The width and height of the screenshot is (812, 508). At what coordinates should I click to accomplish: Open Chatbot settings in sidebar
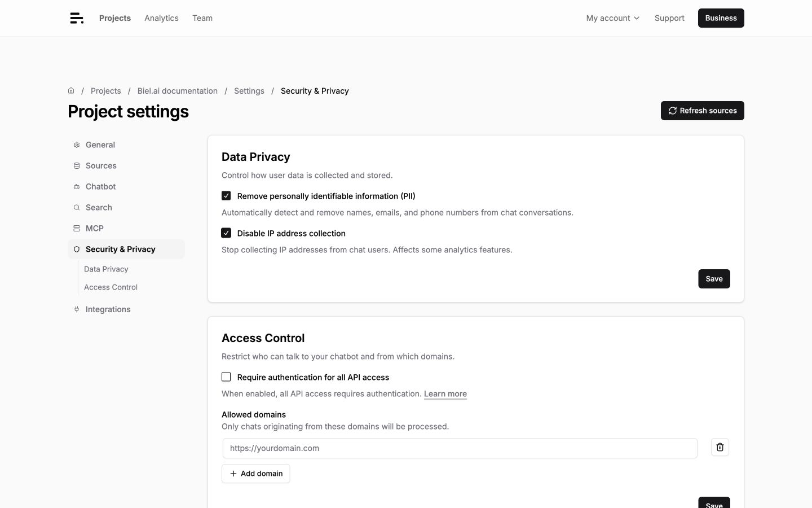(x=126, y=187)
